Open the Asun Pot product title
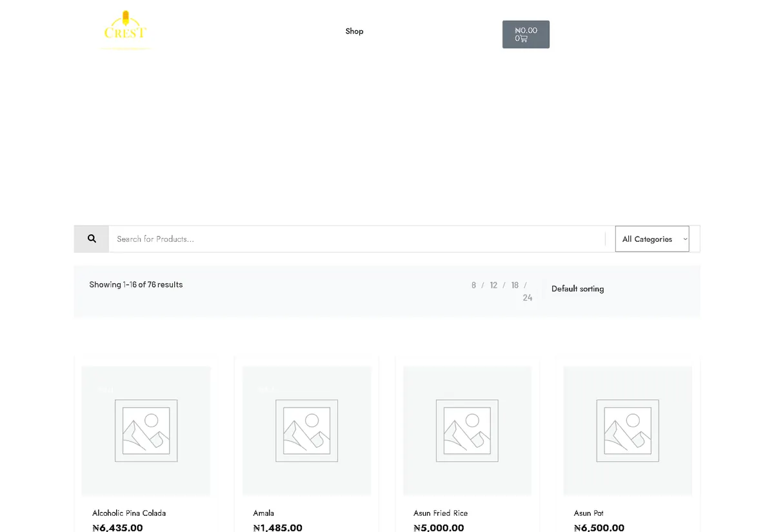The image size is (774, 532). [x=589, y=513]
